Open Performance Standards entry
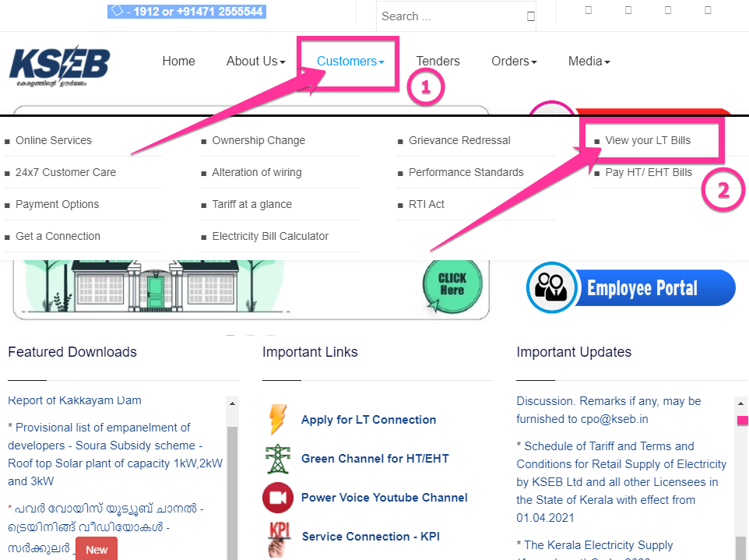 pyautogui.click(x=466, y=172)
